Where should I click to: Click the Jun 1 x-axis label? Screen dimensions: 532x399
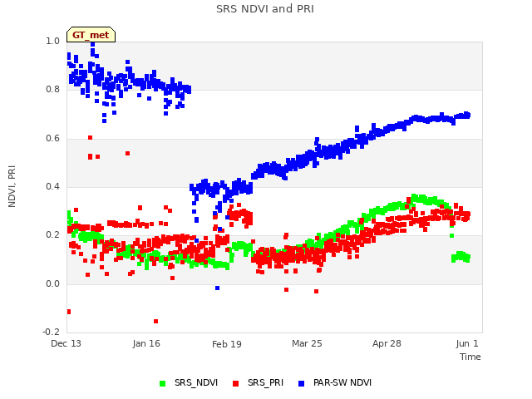pyautogui.click(x=467, y=343)
